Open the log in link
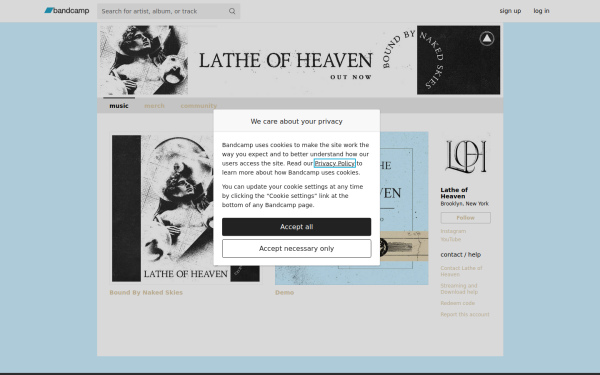Viewport: 600px width, 375px height. tap(541, 11)
